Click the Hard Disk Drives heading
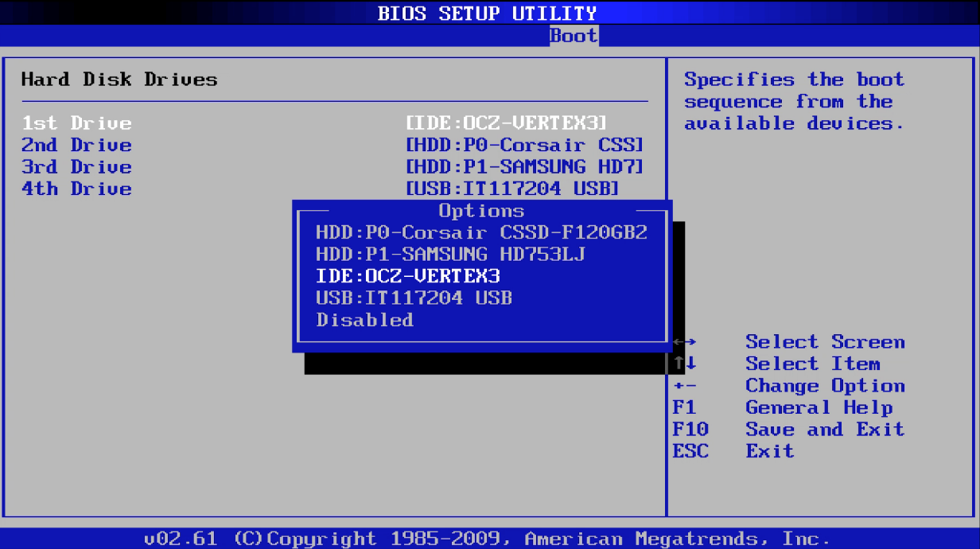980x549 pixels. (x=119, y=80)
